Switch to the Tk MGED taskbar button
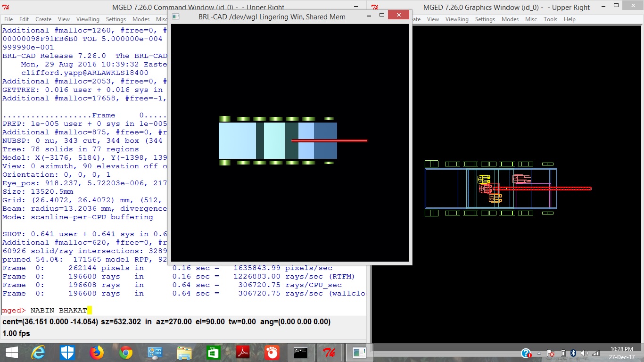This screenshot has height=362, width=644. point(329,352)
